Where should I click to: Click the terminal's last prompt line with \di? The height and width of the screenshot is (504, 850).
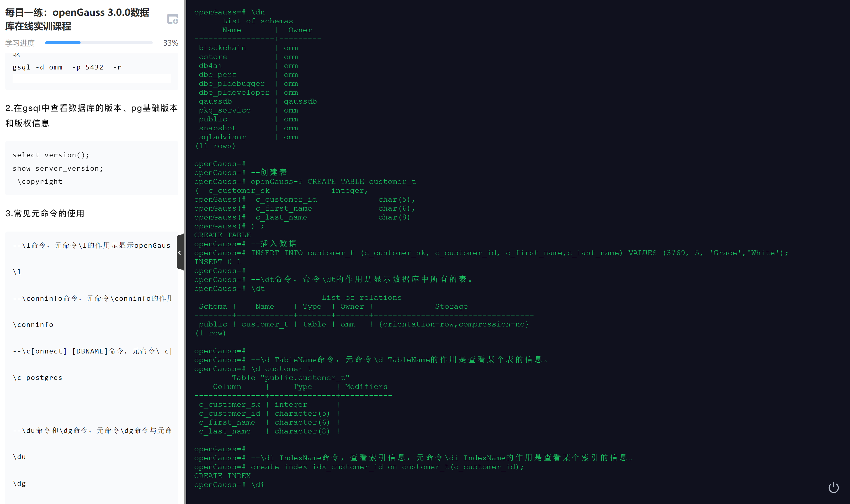(229, 485)
